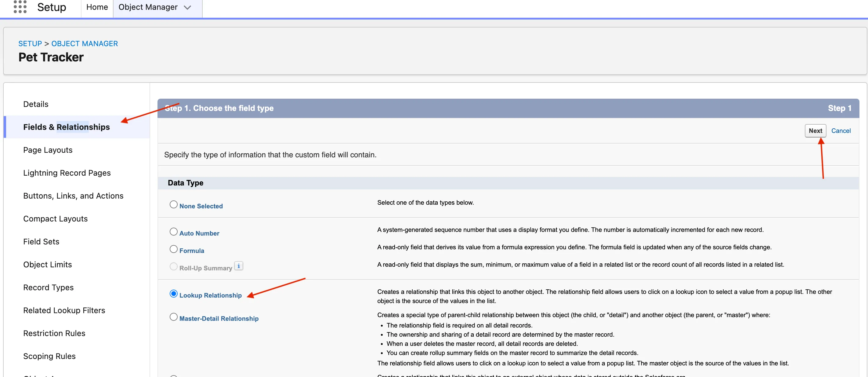Screen dimensions: 868x377
Task: Select the None Selected radio button
Action: pyautogui.click(x=173, y=204)
